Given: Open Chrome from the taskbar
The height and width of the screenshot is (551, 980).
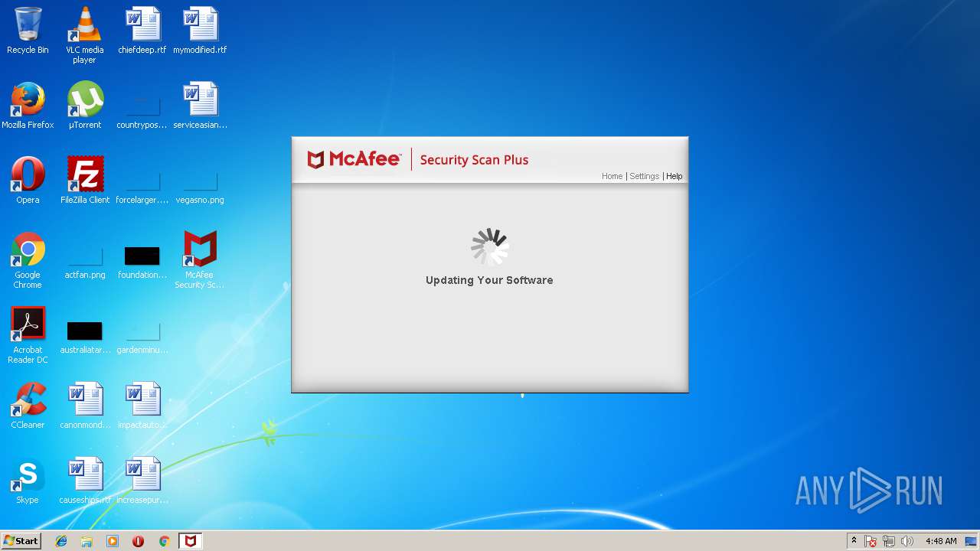Looking at the screenshot, I should (x=164, y=541).
